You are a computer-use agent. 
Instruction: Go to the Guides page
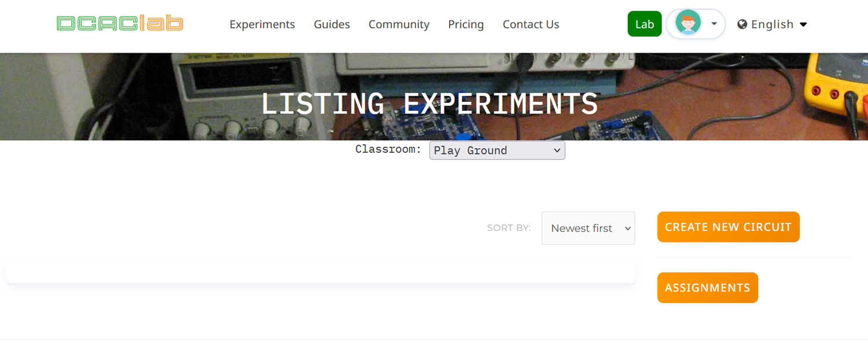click(x=332, y=24)
